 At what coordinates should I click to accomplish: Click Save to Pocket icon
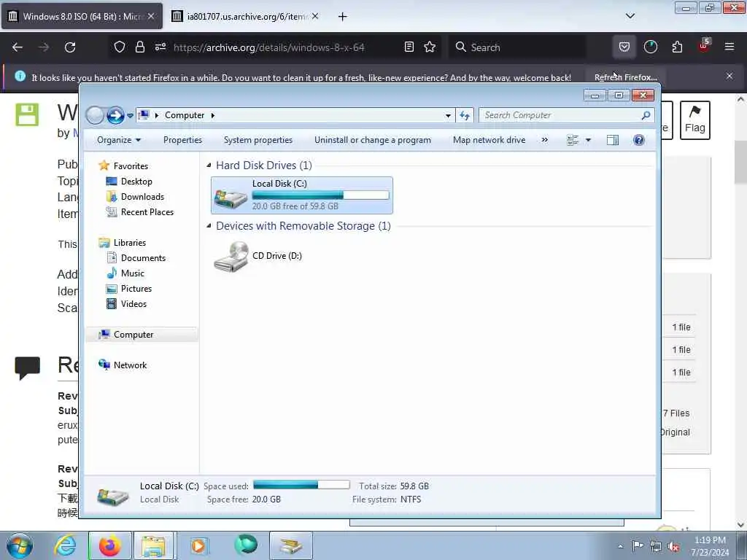[x=624, y=47]
